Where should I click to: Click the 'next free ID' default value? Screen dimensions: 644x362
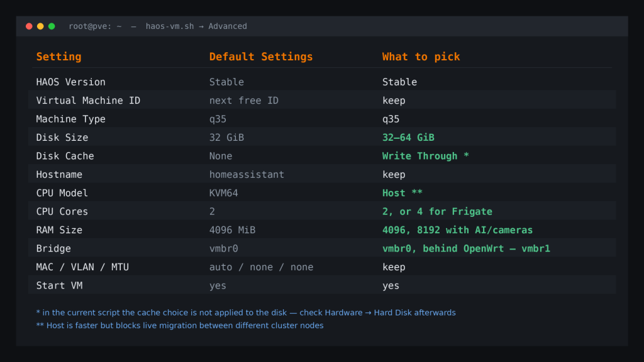243,101
